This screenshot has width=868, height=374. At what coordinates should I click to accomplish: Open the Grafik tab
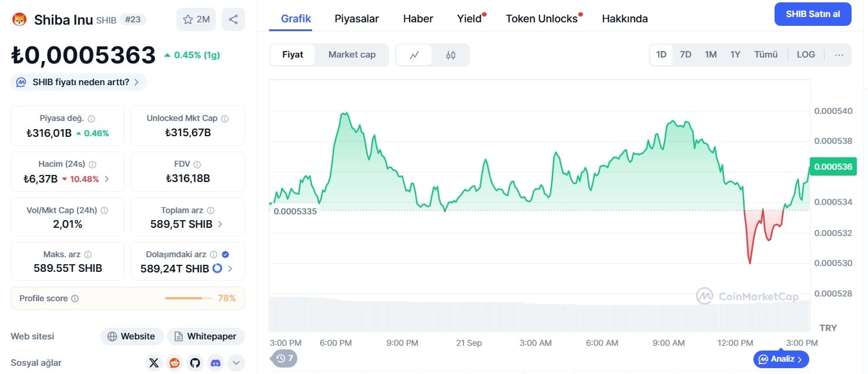[x=296, y=19]
